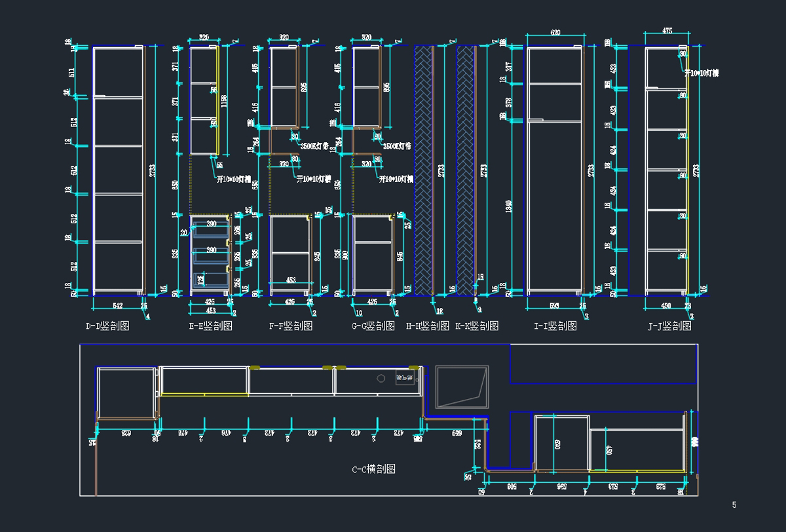
Task: Click the I-I竖剖图 section title
Action: 555,326
